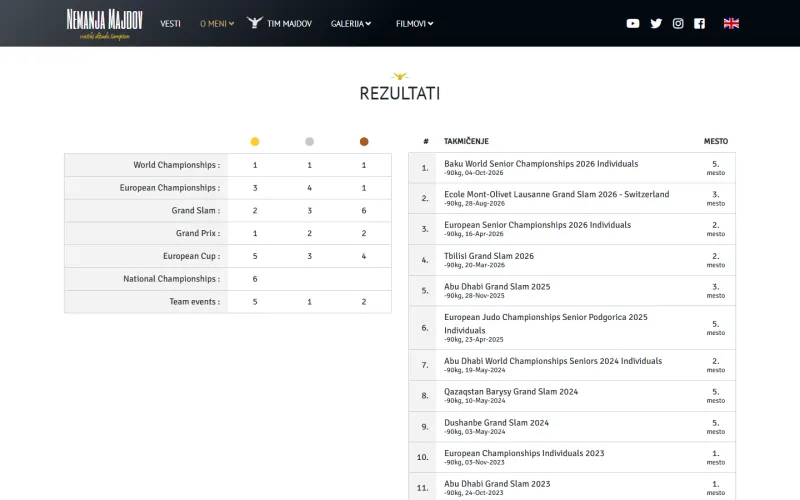Open the YouTube channel icon

(x=633, y=23)
